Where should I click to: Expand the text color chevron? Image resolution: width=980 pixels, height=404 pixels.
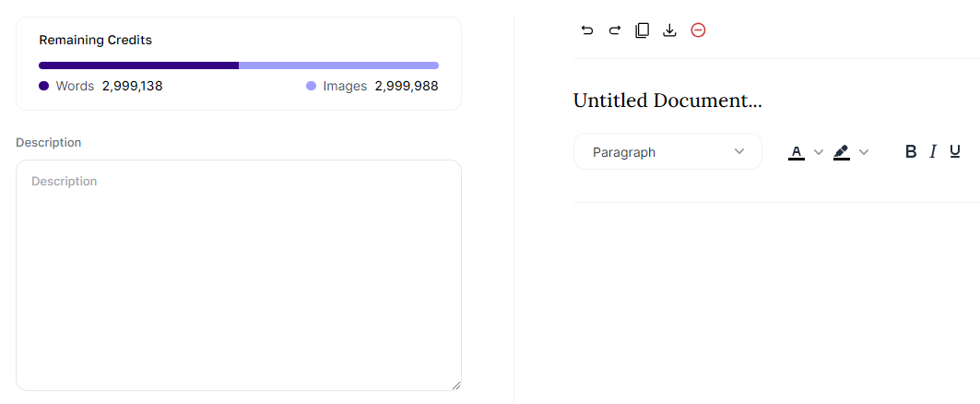tap(818, 152)
